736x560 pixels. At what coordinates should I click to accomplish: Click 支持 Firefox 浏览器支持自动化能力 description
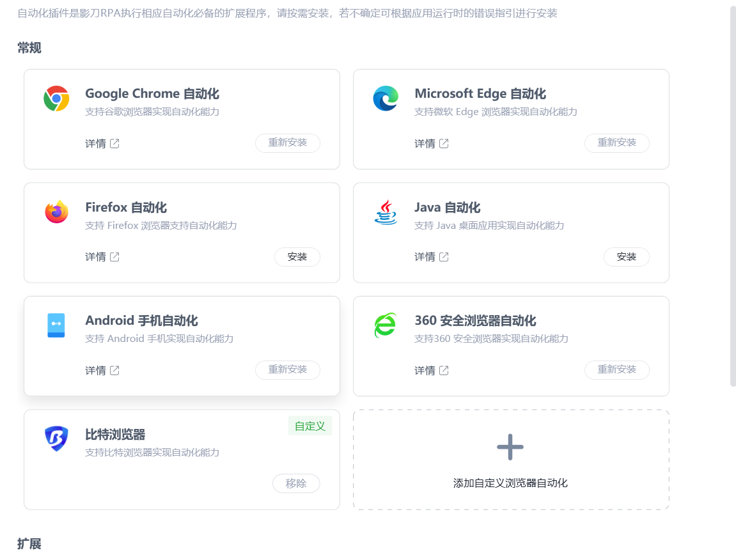click(x=161, y=225)
